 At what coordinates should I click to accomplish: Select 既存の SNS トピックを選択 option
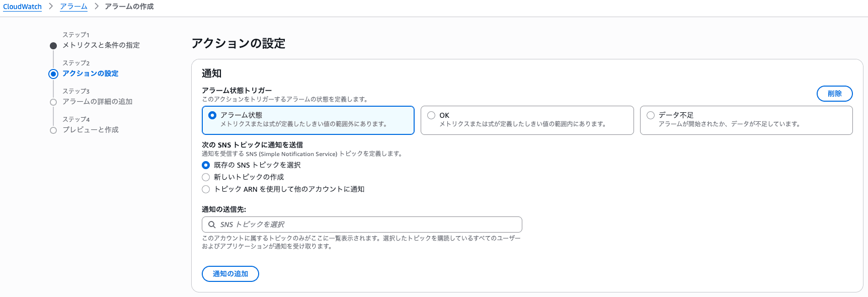(206, 165)
